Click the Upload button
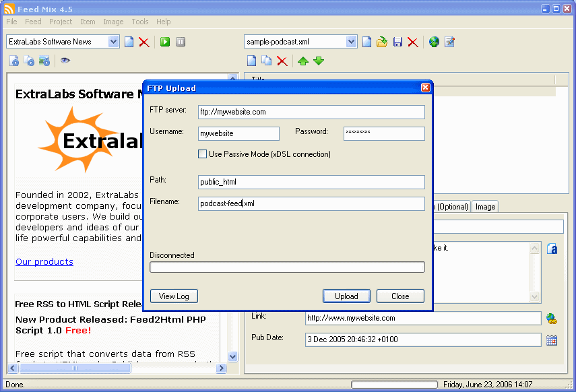This screenshot has height=392, width=576. click(346, 296)
